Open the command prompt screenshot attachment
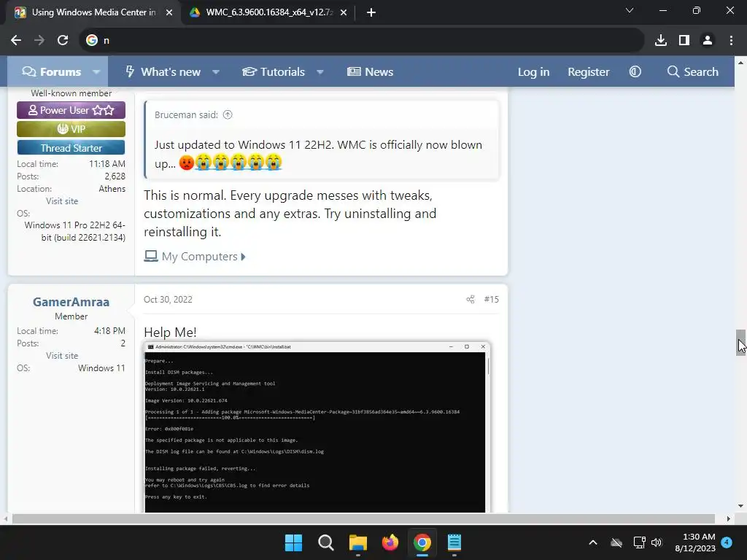747x560 pixels. tap(317, 427)
